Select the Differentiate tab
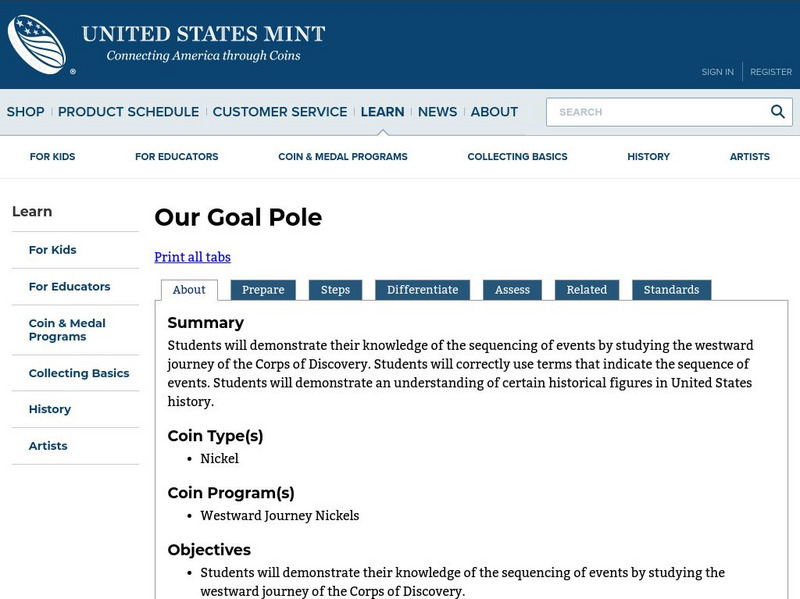Viewport: 800px width, 599px height. click(x=423, y=289)
